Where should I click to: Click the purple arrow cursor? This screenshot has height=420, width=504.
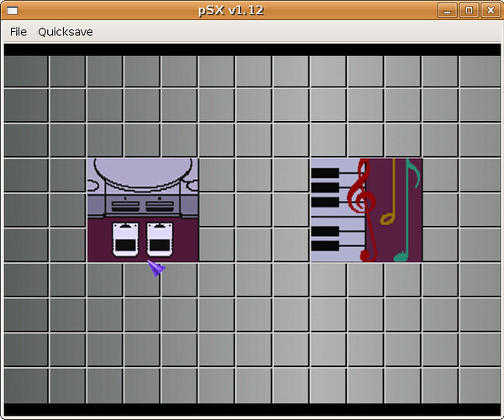tap(156, 268)
